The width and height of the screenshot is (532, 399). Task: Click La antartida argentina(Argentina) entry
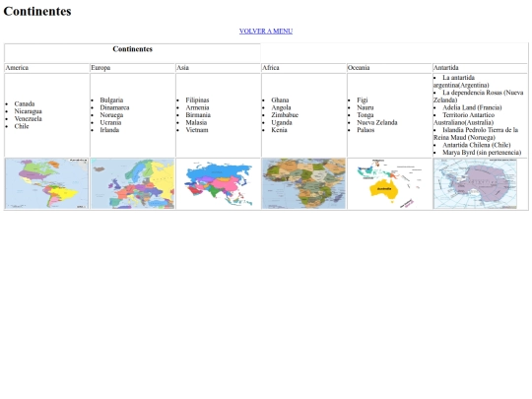[x=461, y=82]
